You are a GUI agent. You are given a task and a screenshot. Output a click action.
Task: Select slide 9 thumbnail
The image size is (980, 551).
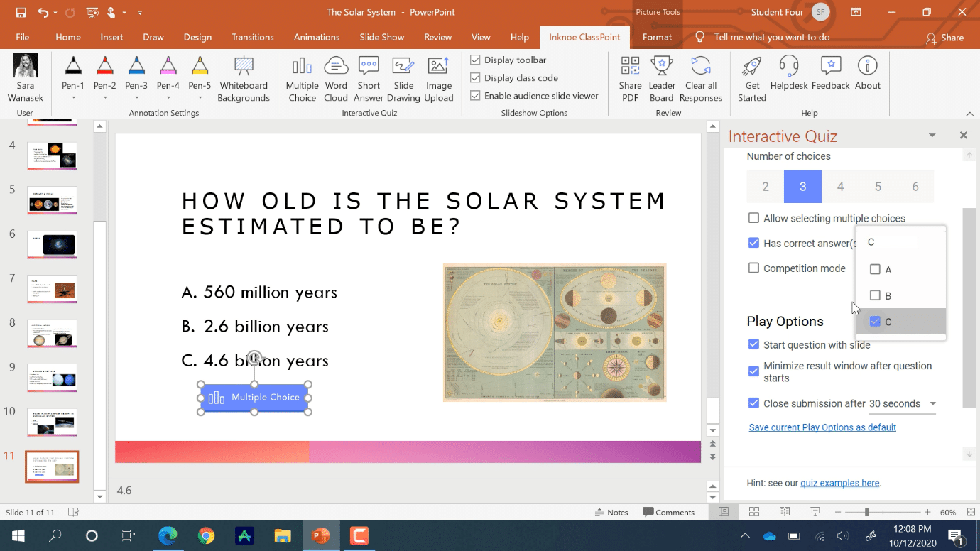pyautogui.click(x=52, y=378)
